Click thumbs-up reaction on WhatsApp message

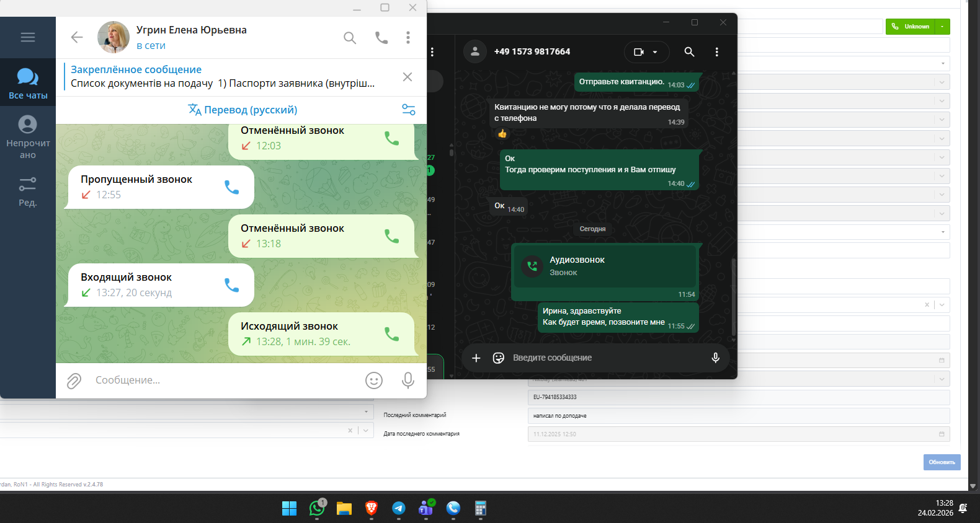502,133
